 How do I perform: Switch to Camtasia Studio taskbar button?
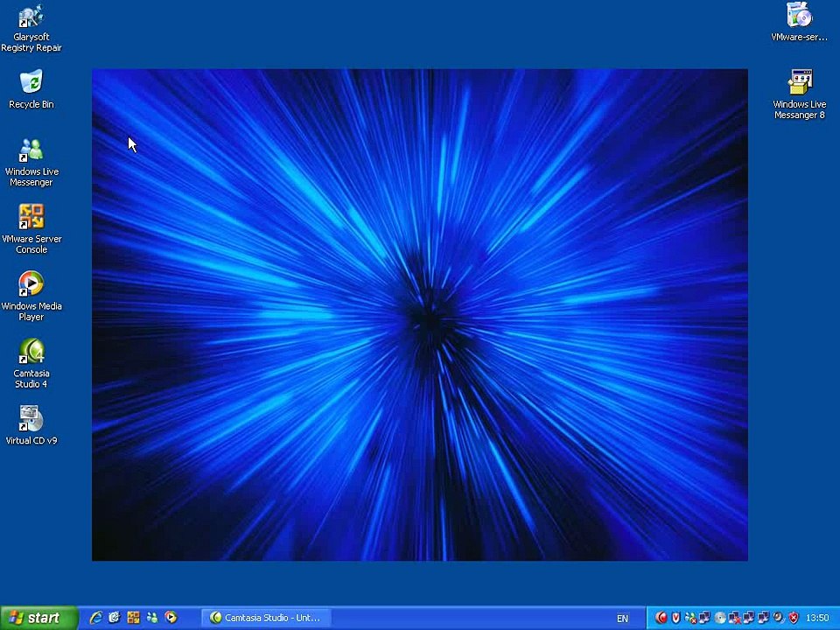coord(266,618)
